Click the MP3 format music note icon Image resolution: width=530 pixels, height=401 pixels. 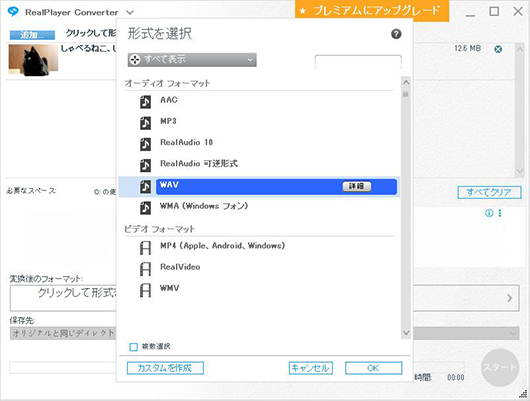pos(145,123)
